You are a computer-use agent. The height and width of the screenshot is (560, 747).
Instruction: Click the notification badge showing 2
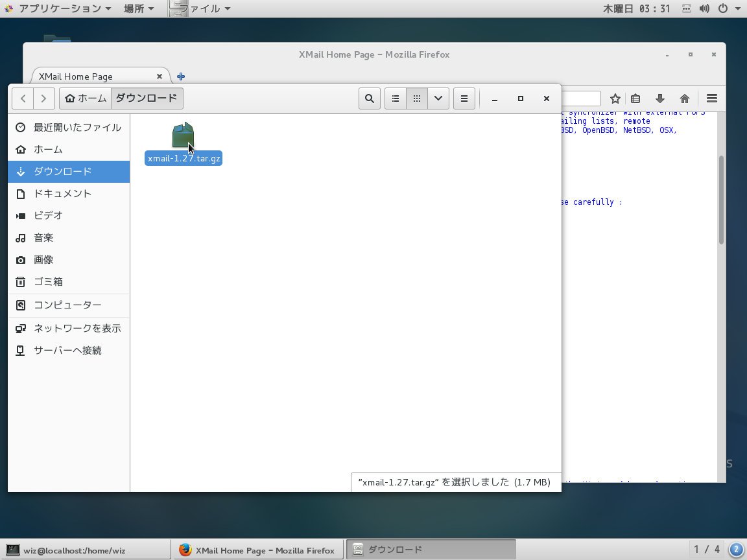pyautogui.click(x=737, y=550)
